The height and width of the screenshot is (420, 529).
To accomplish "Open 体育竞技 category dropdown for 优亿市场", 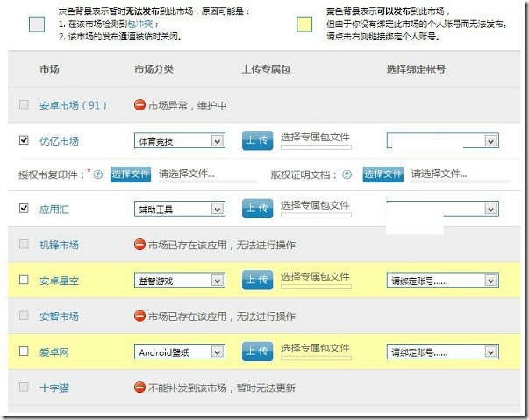I will tap(180, 141).
